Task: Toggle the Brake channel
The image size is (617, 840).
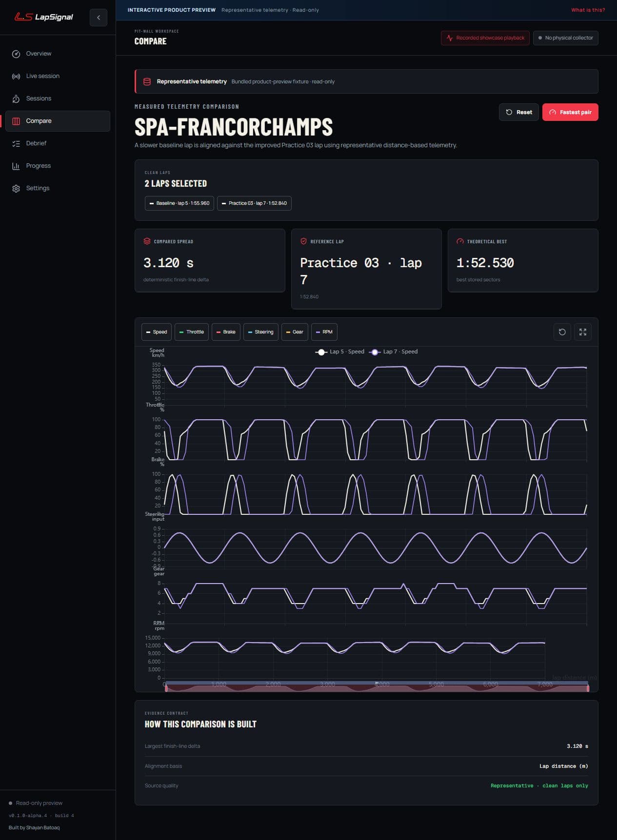Action: point(226,332)
